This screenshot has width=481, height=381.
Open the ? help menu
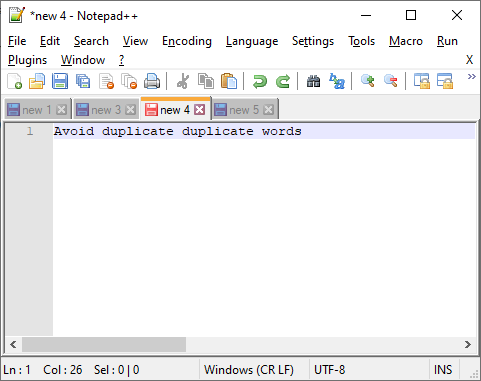pyautogui.click(x=121, y=60)
